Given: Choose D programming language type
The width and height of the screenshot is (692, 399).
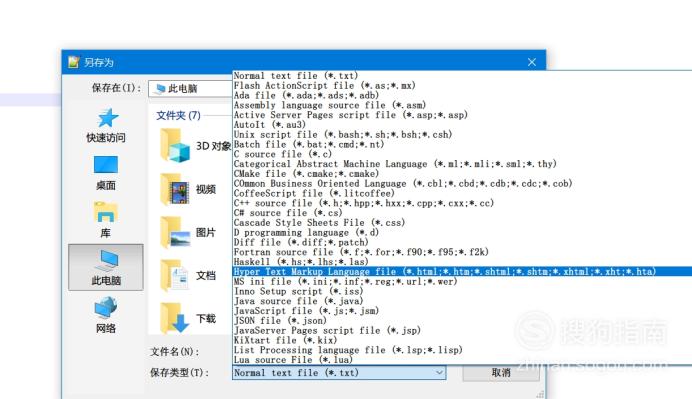Looking at the screenshot, I should click(462, 232).
